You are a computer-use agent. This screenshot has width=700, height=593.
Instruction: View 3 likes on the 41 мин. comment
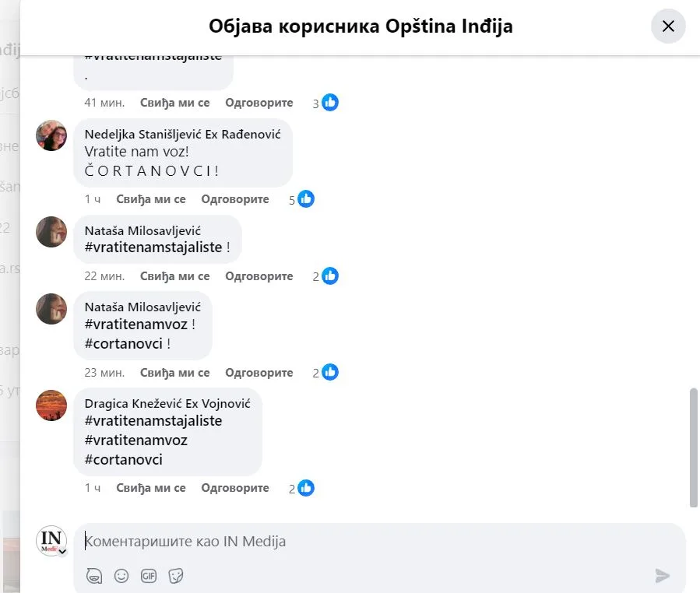pos(325,103)
